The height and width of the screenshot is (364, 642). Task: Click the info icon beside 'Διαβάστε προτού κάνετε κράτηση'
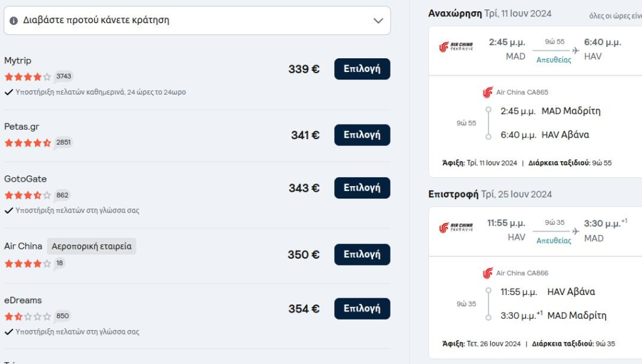[x=14, y=21]
